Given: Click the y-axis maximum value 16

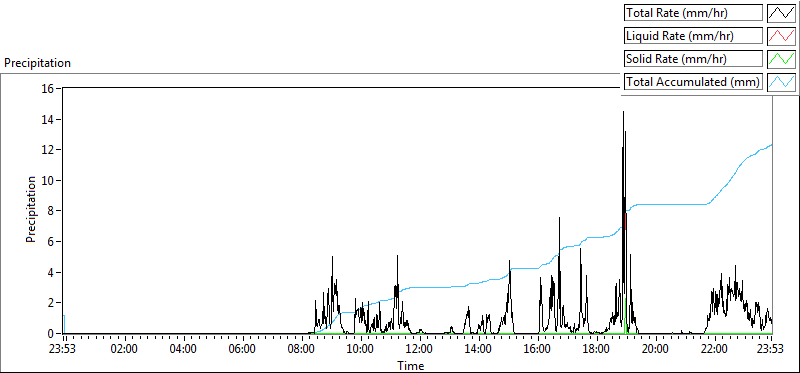Looking at the screenshot, I should tap(48, 88).
